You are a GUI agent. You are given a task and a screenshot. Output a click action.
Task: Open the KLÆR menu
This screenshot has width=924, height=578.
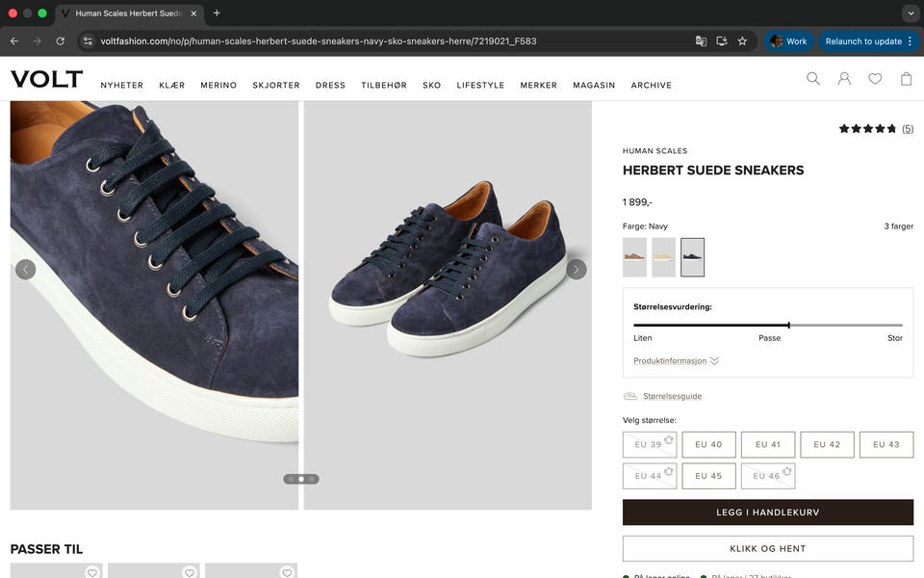click(172, 85)
